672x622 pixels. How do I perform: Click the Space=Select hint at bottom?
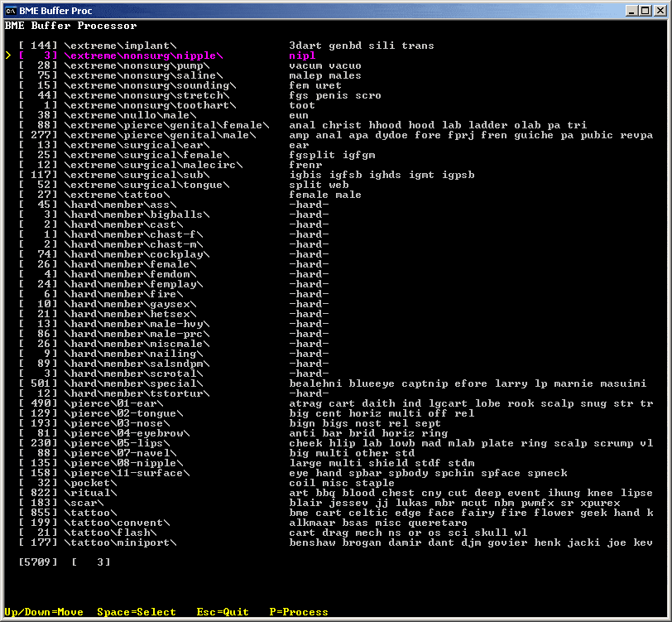(x=137, y=612)
